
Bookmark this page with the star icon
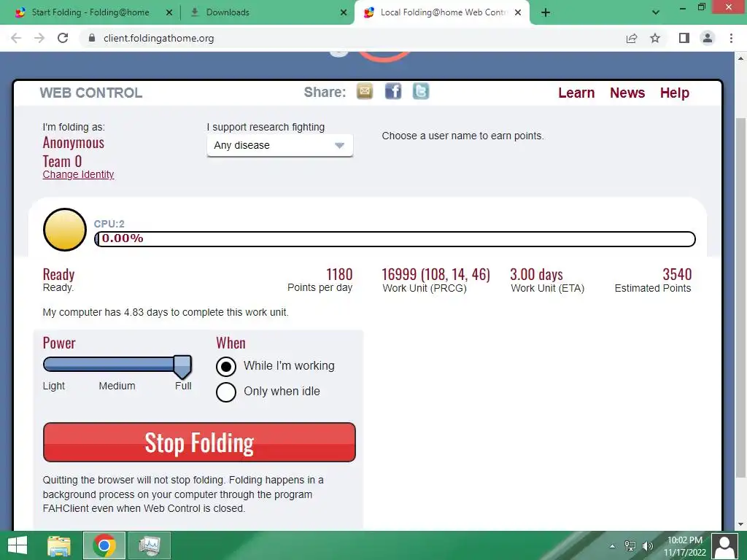click(655, 38)
